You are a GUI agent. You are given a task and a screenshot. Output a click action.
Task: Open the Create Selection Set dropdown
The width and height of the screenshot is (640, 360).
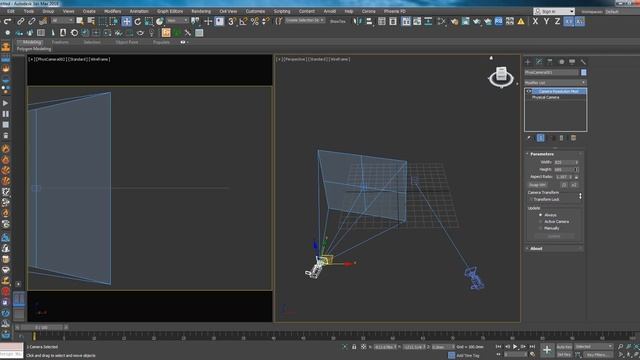click(305, 20)
